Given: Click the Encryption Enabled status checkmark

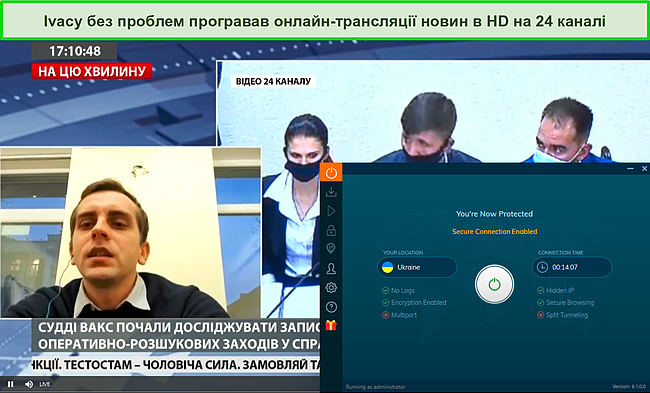Looking at the screenshot, I should (386, 303).
